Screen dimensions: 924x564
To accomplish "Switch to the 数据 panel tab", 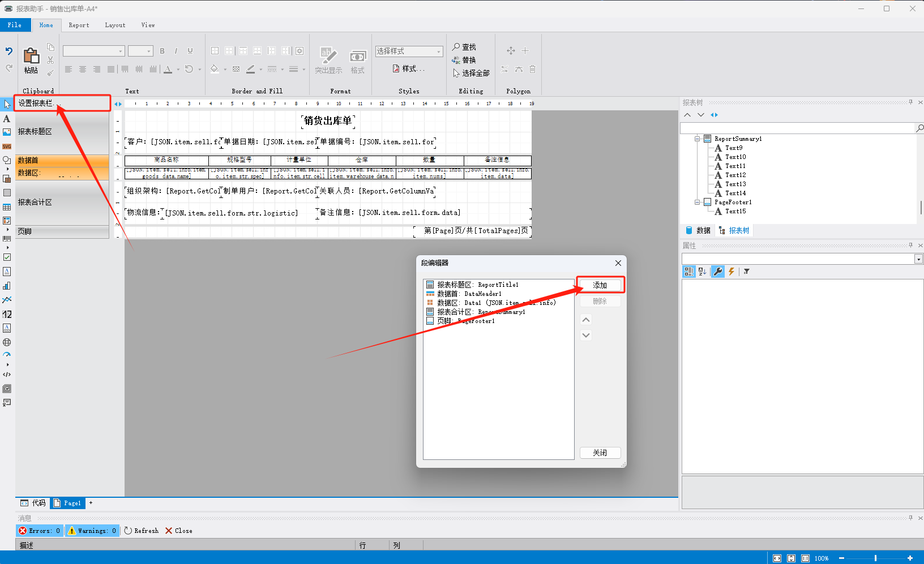I will [x=698, y=230].
